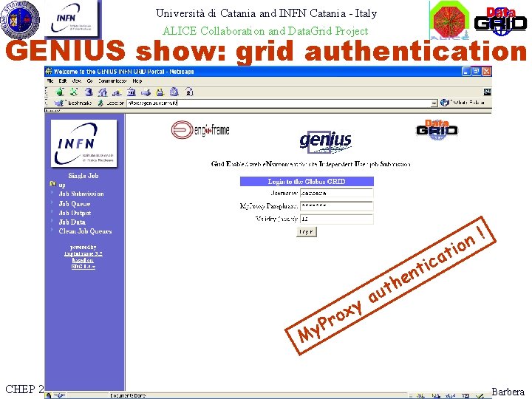Click the Username input field

coord(337,193)
